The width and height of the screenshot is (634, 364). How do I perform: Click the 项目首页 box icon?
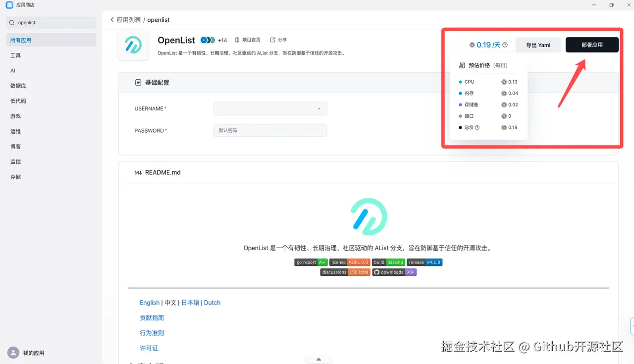pos(237,40)
